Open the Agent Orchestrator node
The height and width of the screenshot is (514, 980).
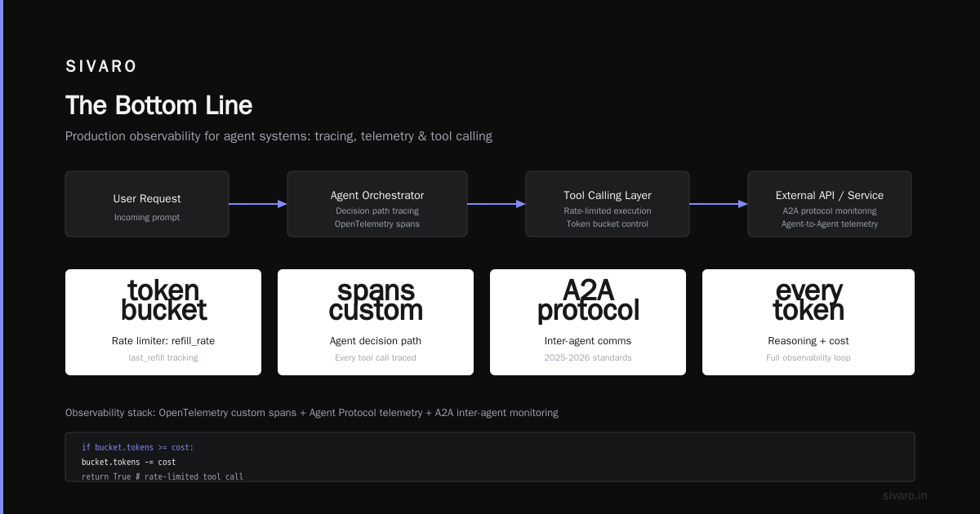[377, 204]
